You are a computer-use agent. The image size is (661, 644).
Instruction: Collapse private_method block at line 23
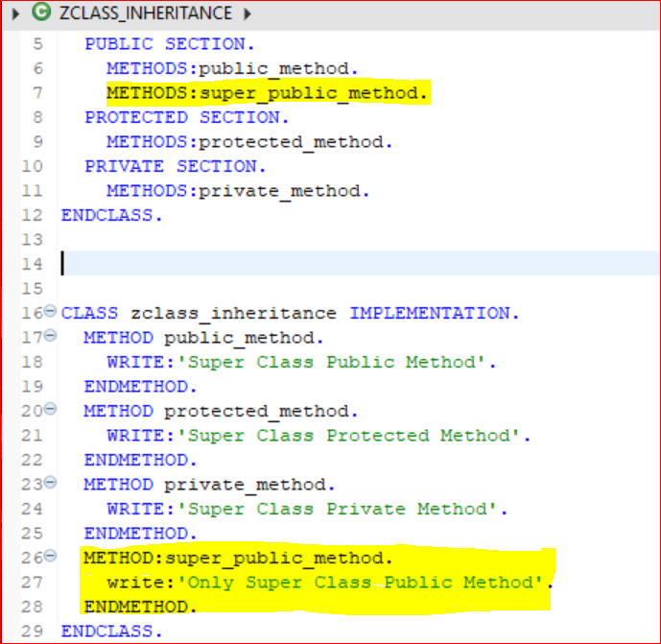(x=50, y=482)
